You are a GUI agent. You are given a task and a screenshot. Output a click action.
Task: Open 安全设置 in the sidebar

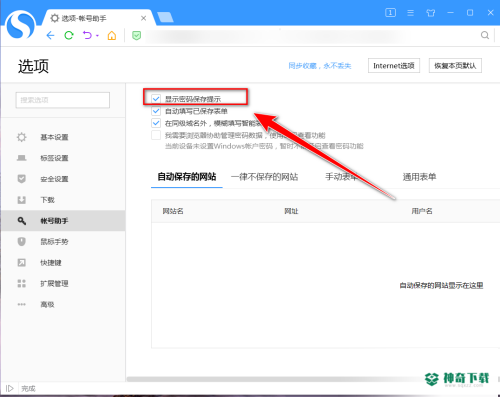click(x=63, y=179)
